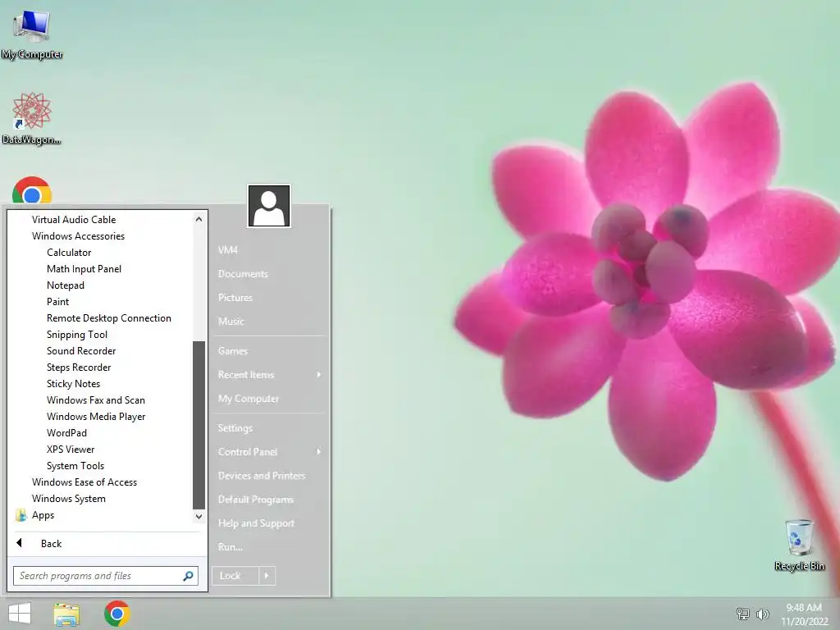Open the Recycle Bin on the desktop

799,545
